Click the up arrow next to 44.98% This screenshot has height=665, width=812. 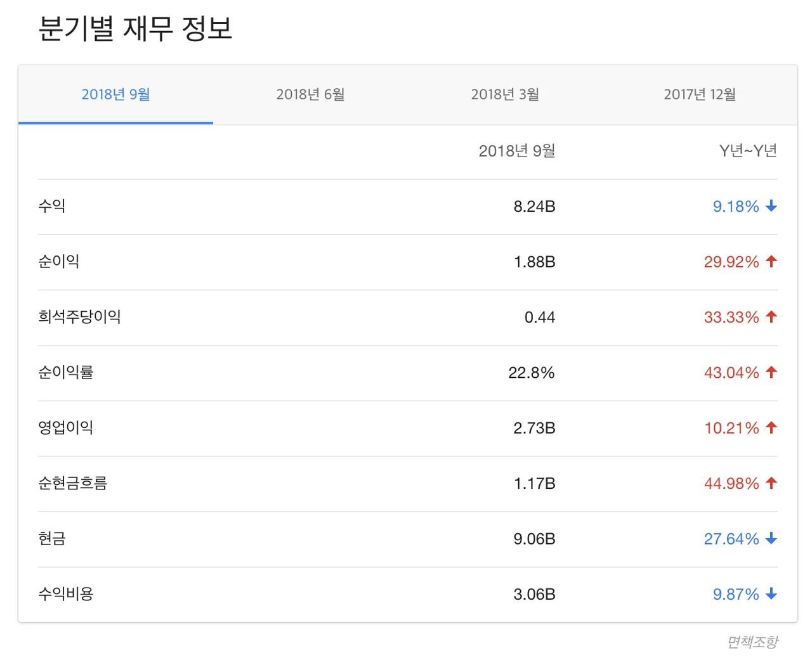point(771,483)
